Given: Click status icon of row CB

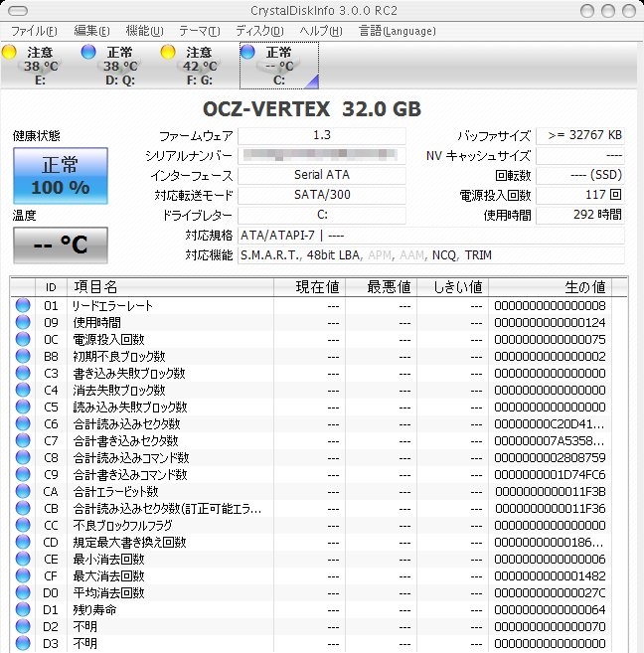Looking at the screenshot, I should point(23,508).
